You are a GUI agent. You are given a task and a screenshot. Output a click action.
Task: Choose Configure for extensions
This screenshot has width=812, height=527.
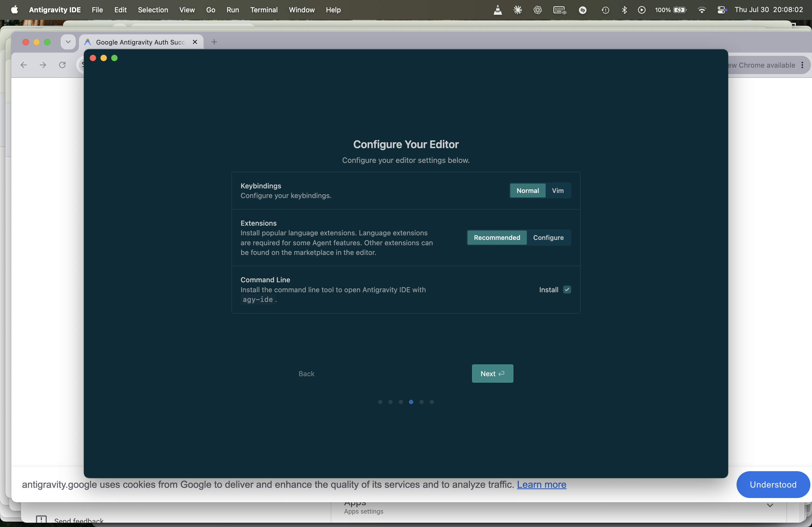pos(548,237)
